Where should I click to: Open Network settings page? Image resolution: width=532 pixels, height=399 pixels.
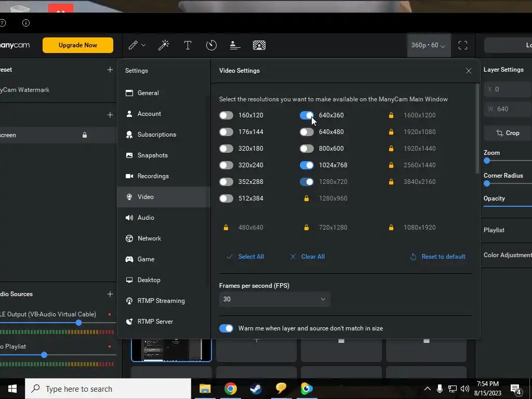[x=164, y=238]
